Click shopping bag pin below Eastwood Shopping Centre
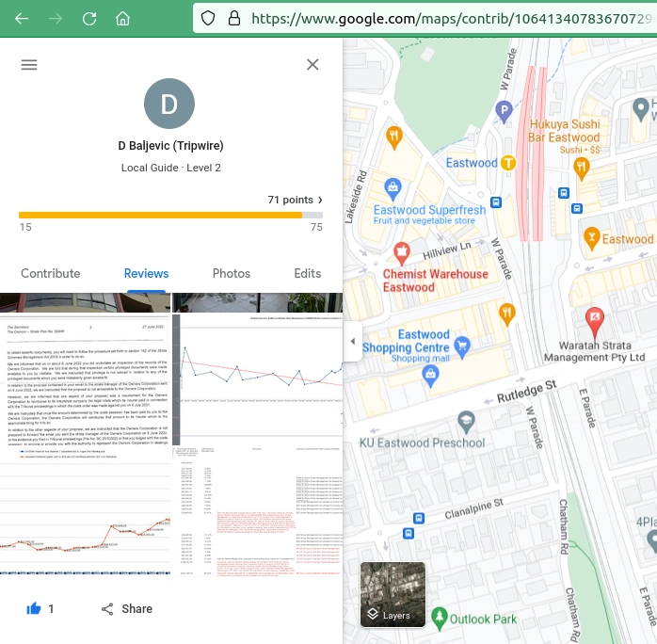657x644 pixels. (431, 375)
